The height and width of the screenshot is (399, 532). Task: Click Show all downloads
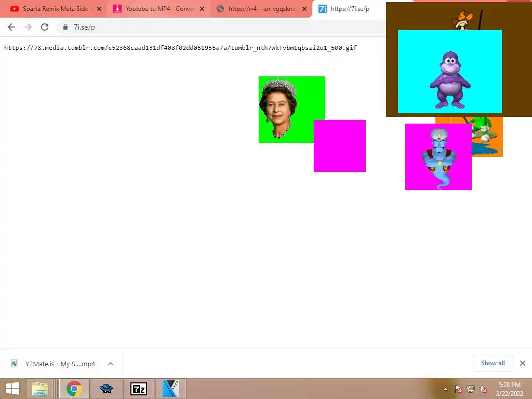[493, 363]
